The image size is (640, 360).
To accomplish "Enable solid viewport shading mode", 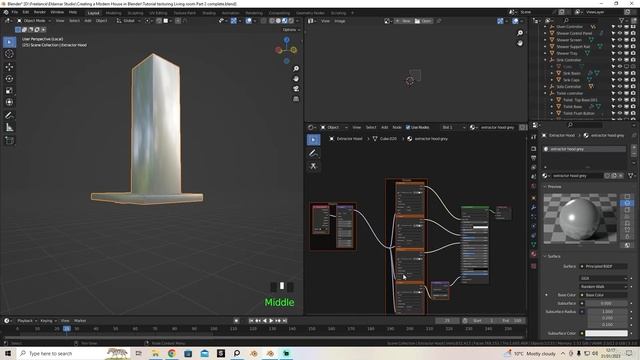I will click(278, 21).
